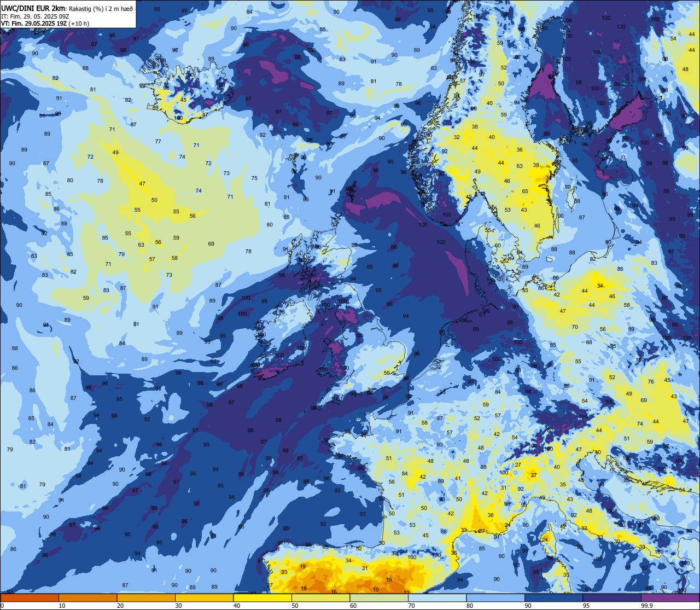This screenshot has height=610, width=700.
Task: Click the 'VT: Fim. 29.05.2025 19Z (+10 h)' line
Action: click(45, 24)
